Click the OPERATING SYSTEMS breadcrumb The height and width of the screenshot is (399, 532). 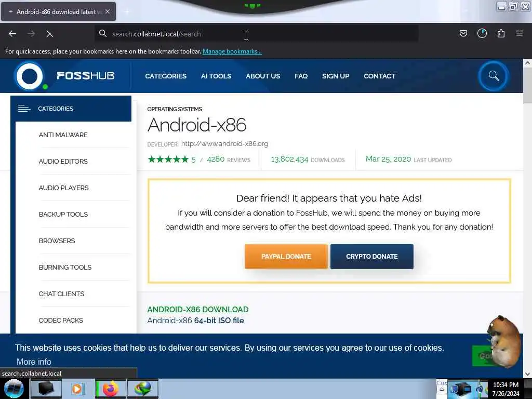click(x=175, y=109)
